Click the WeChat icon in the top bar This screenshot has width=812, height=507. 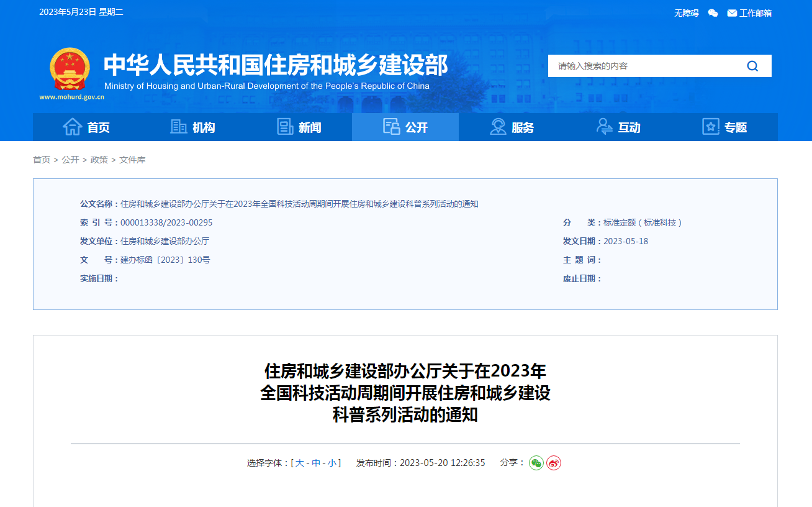point(712,12)
